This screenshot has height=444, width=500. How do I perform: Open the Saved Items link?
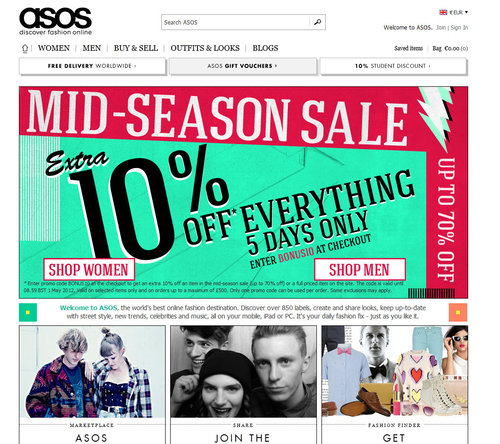[408, 48]
